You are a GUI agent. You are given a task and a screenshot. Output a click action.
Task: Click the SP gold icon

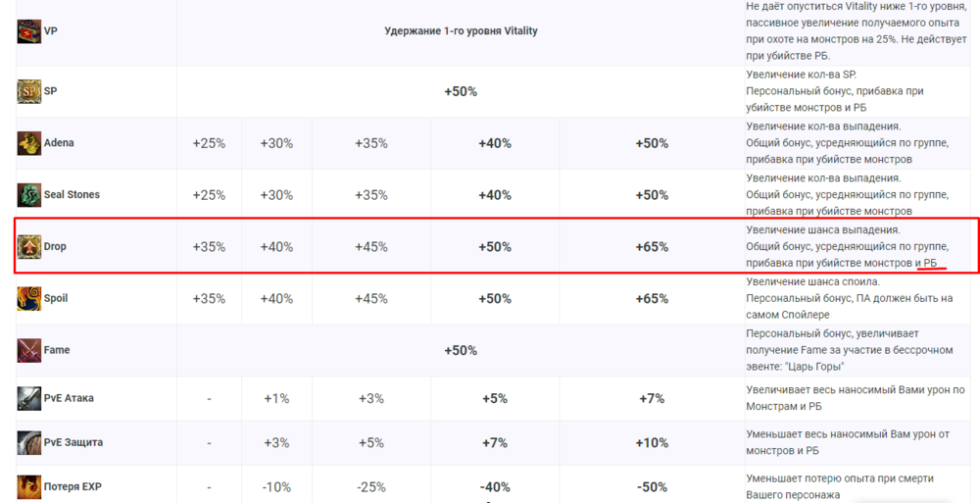point(29,91)
